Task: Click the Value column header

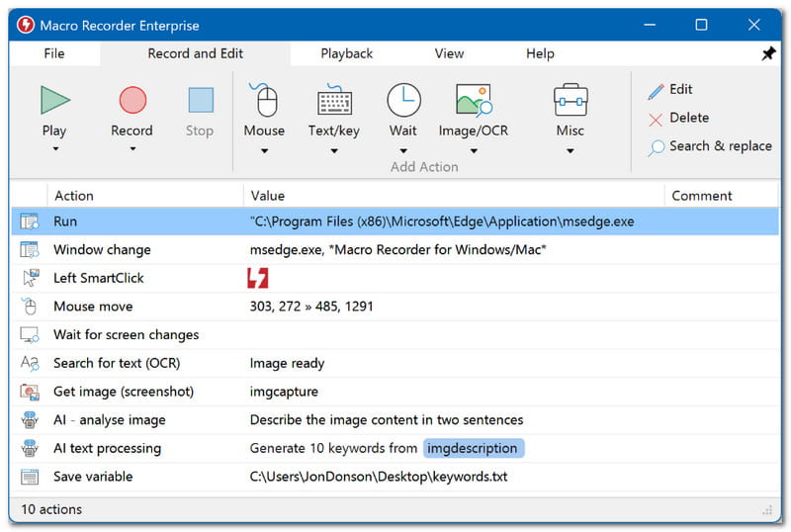Action: pos(454,196)
